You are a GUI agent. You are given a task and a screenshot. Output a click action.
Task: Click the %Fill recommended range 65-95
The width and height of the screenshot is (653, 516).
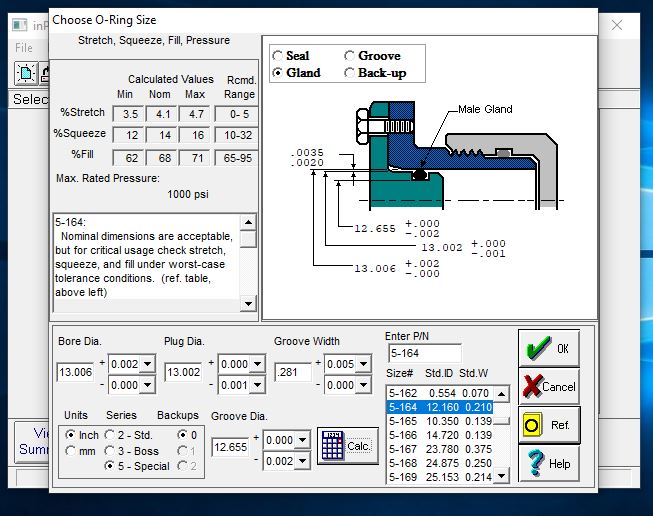pos(237,158)
